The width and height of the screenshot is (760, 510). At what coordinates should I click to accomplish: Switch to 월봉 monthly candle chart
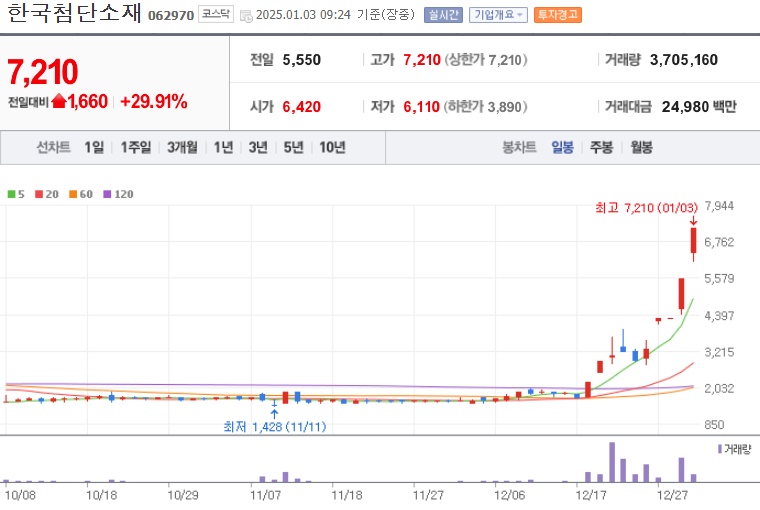[641, 147]
